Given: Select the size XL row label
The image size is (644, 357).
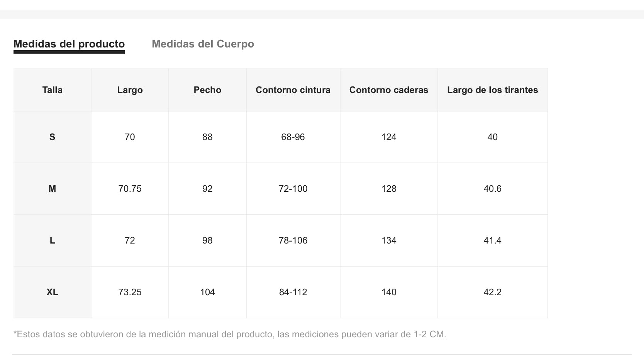Looking at the screenshot, I should (x=52, y=292).
